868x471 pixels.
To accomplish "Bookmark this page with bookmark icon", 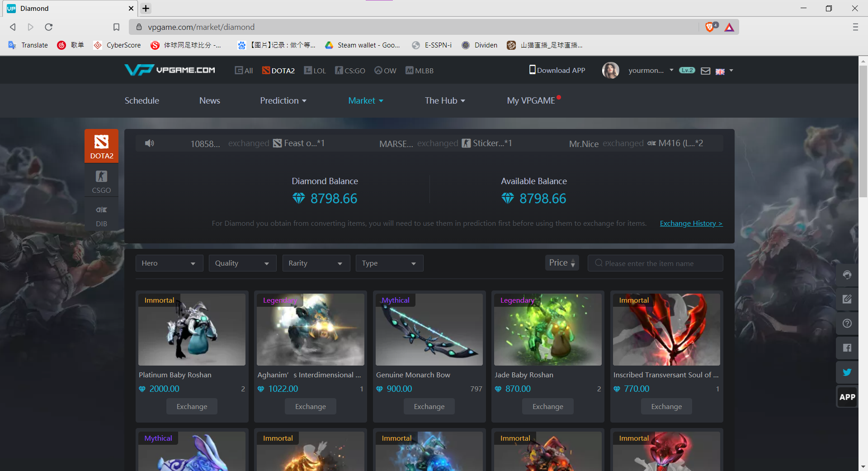I will point(116,27).
